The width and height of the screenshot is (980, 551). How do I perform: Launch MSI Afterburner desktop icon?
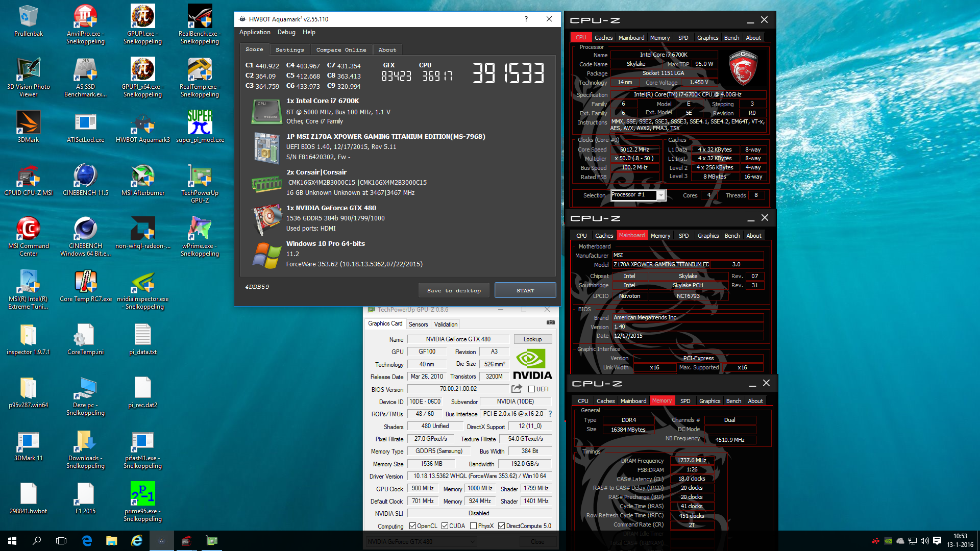click(x=142, y=180)
